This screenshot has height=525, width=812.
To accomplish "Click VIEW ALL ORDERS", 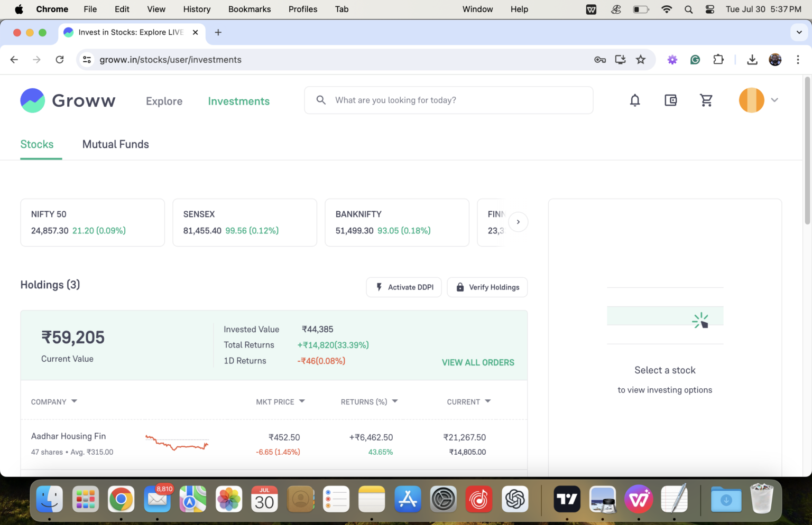I will click(x=478, y=362).
